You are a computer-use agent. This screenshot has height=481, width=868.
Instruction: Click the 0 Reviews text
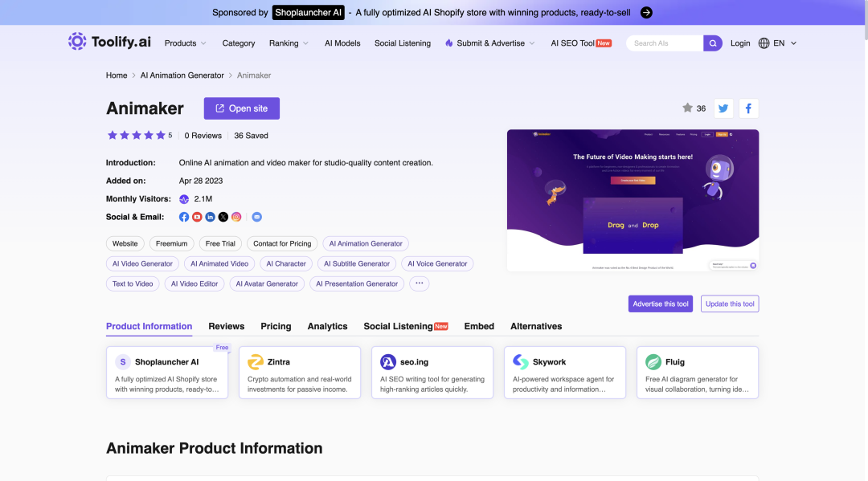click(x=203, y=136)
